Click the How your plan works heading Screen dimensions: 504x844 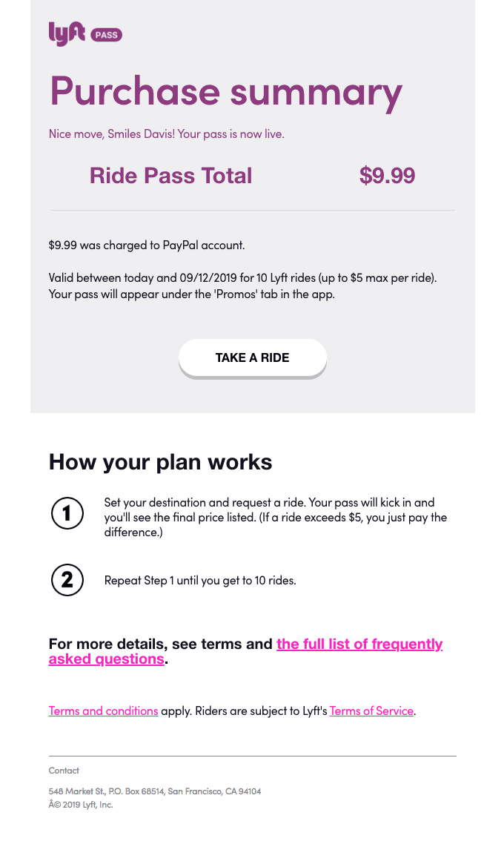[160, 462]
